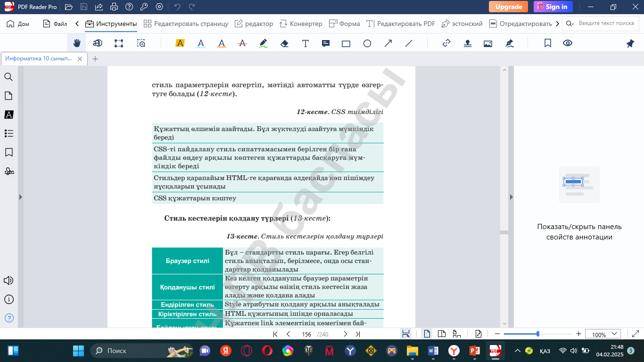Open the 100% zoom level dropdown
The width and height of the screenshot is (644, 362).
[x=603, y=334]
